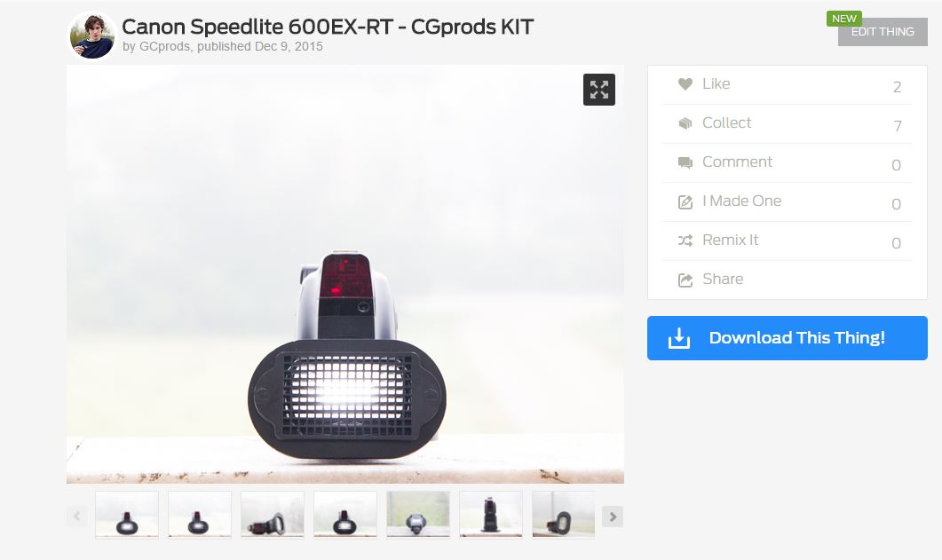The image size is (942, 560).
Task: Click the Comment speech bubble icon
Action: pyautogui.click(x=685, y=162)
